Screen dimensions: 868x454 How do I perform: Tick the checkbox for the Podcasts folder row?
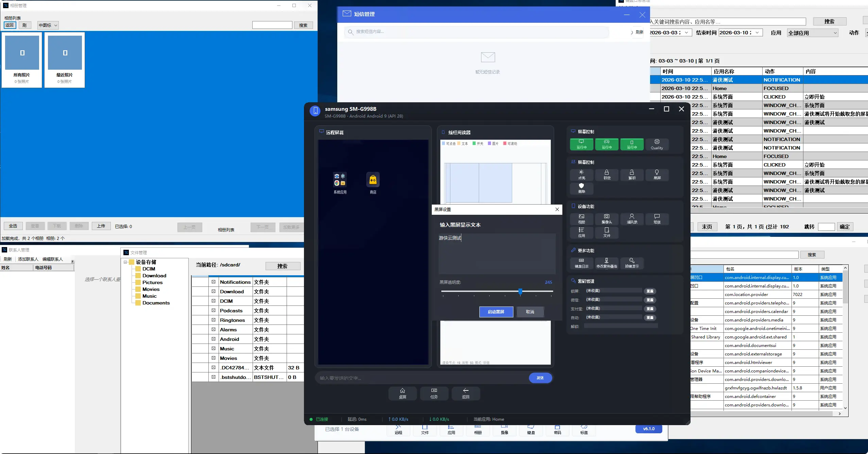point(214,310)
